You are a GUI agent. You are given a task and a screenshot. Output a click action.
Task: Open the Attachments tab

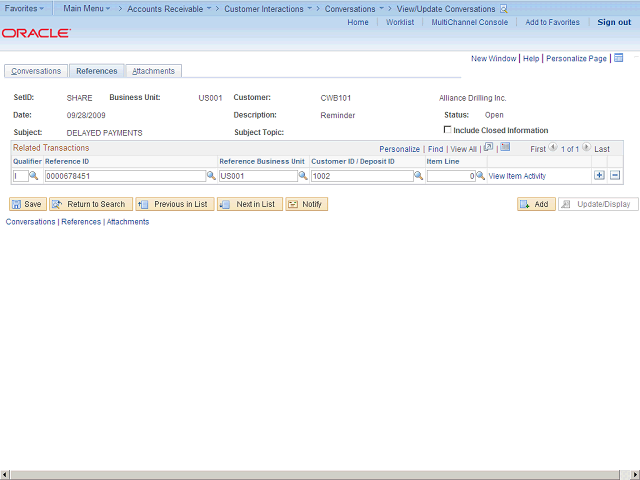[154, 71]
